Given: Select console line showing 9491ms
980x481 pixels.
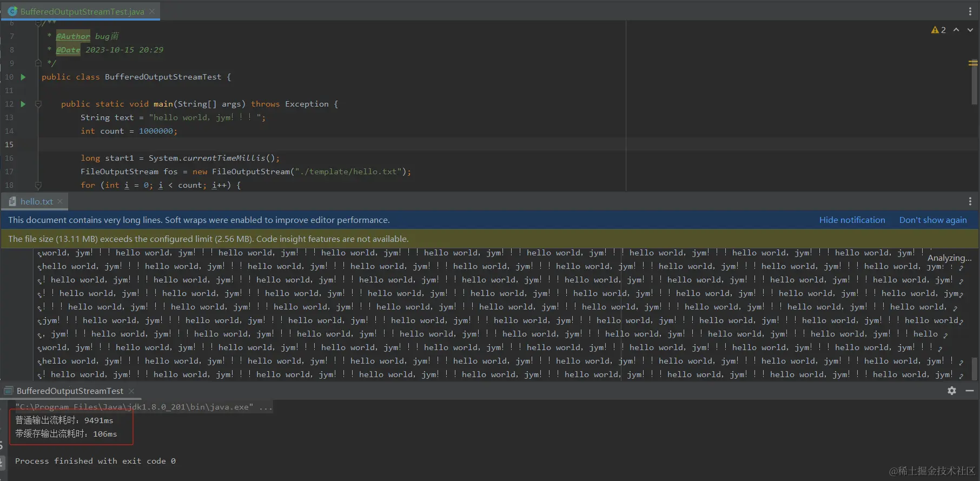Looking at the screenshot, I should click(64, 420).
